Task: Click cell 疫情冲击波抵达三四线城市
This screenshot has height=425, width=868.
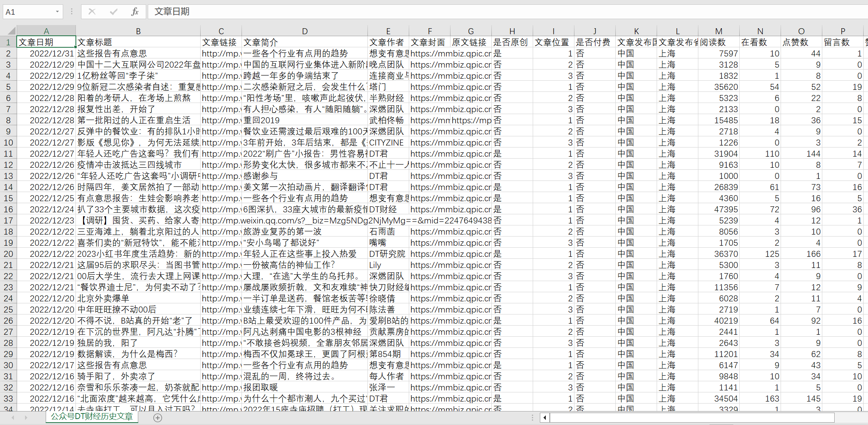Action: (138, 165)
